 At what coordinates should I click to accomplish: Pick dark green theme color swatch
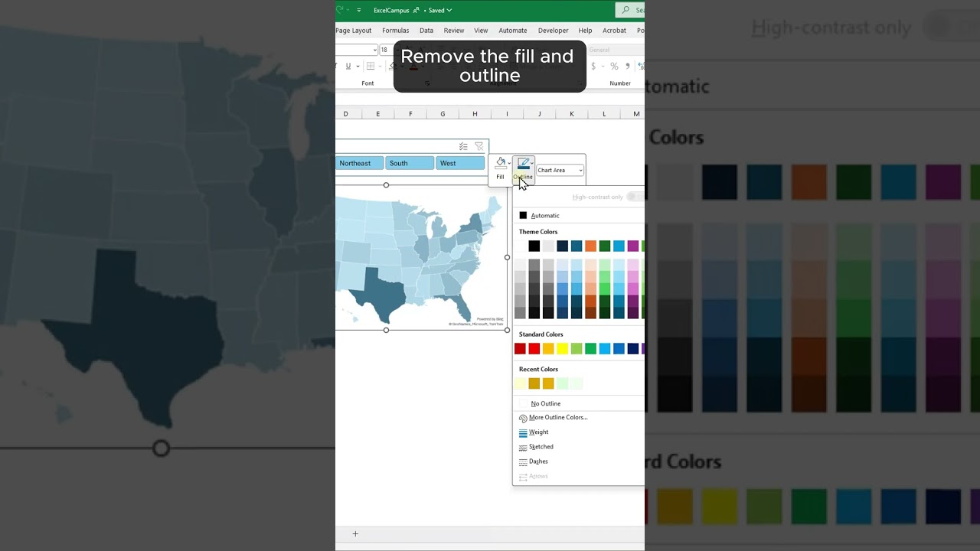point(605,246)
